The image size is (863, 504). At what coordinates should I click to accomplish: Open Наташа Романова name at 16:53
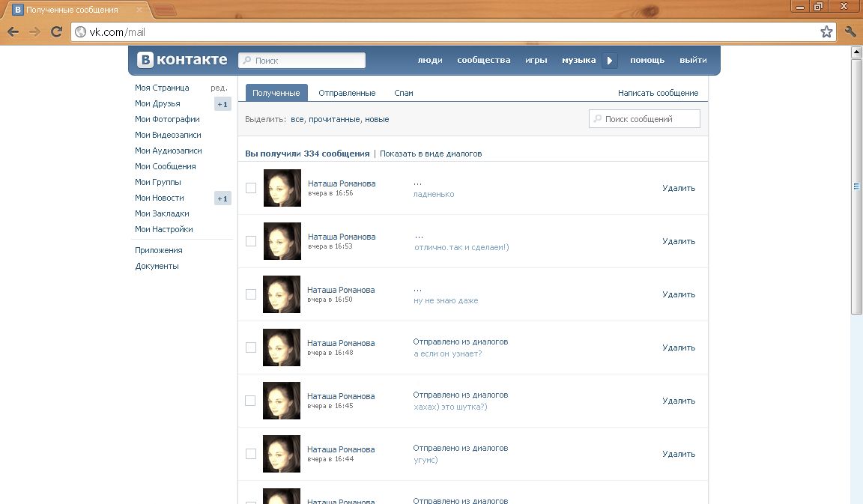coord(342,237)
